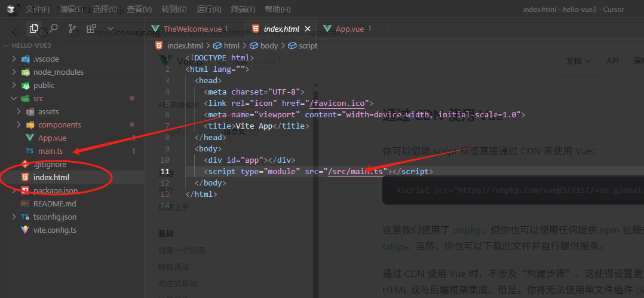The width and height of the screenshot is (644, 298).
Task: Expand the .vscode folder
Action: 14,59
